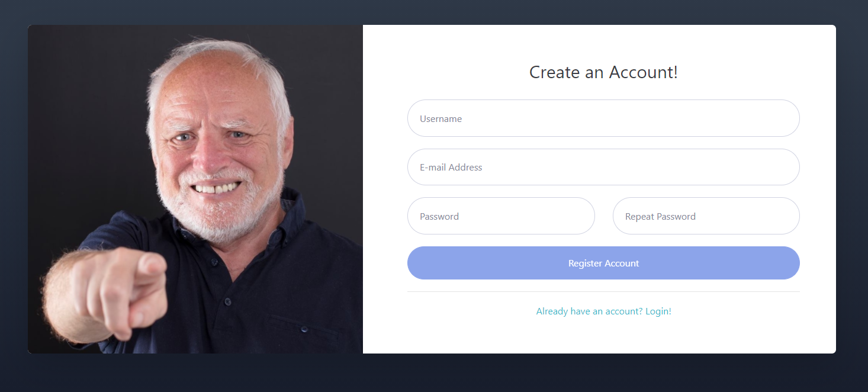Screen dimensions: 868x392
Task: Click the word "Account!" in the heading
Action: [x=644, y=72]
